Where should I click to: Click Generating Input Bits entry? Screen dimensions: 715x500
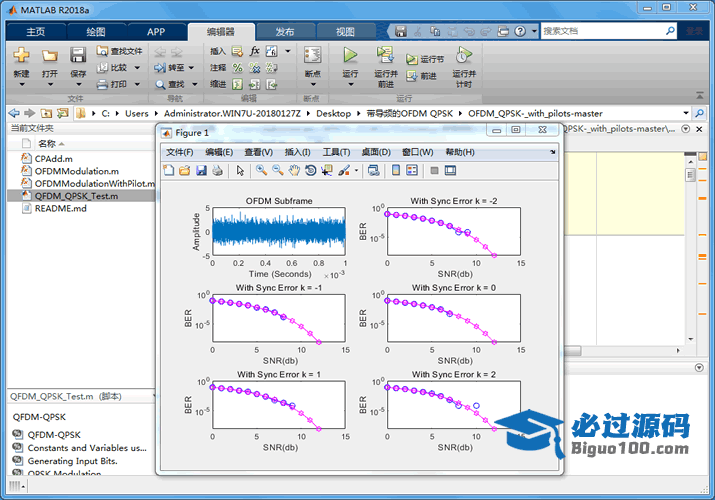point(72,461)
